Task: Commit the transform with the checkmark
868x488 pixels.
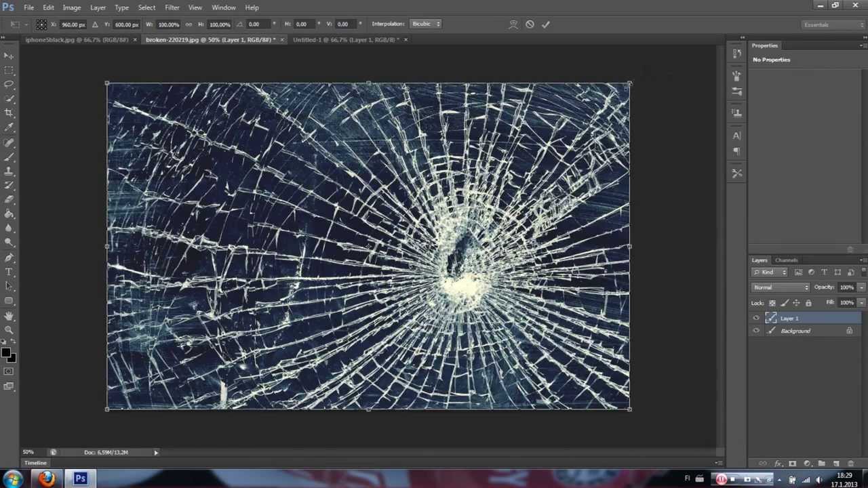Action: tap(546, 24)
